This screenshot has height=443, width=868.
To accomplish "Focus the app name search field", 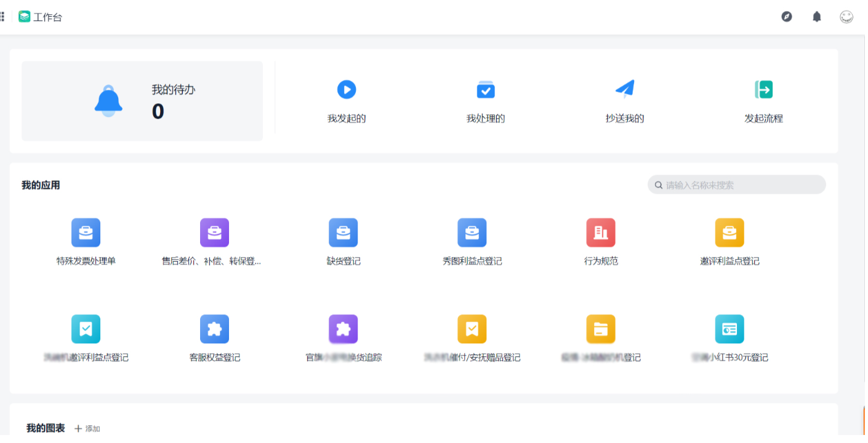I will click(742, 185).
